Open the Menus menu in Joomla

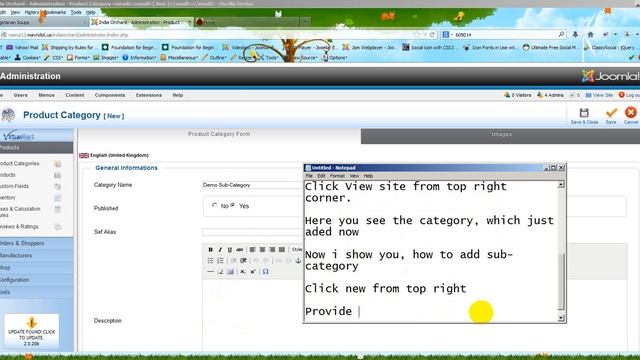[47, 95]
